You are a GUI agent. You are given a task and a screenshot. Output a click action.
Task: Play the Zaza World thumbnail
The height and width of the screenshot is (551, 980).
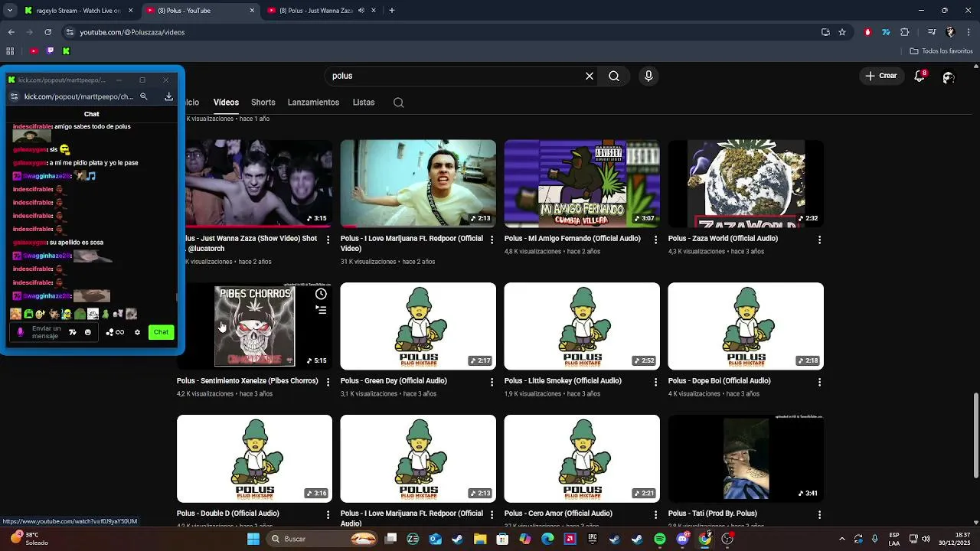(746, 184)
